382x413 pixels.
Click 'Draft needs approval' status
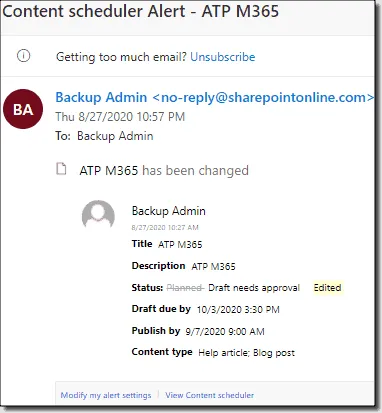click(254, 288)
